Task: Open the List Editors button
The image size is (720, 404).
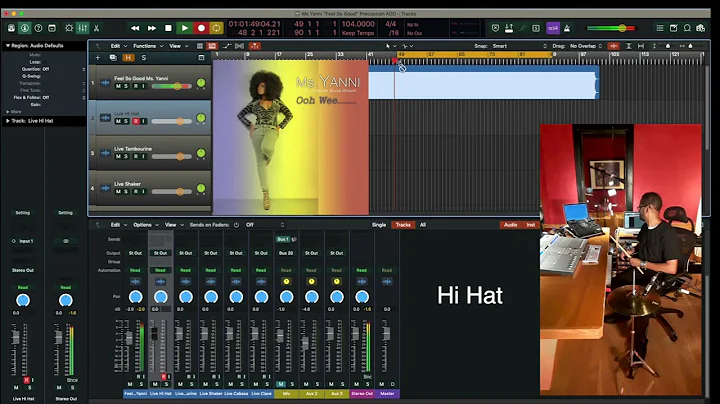Action: click(x=660, y=28)
